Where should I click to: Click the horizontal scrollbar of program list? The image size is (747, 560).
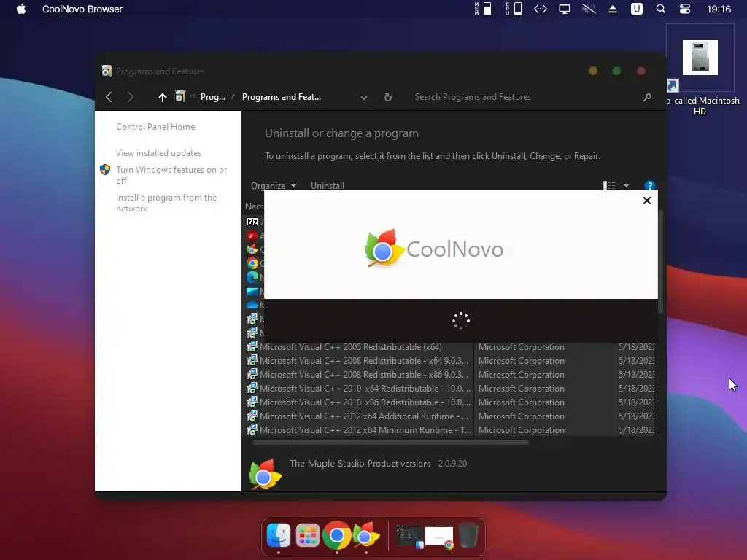(x=391, y=443)
